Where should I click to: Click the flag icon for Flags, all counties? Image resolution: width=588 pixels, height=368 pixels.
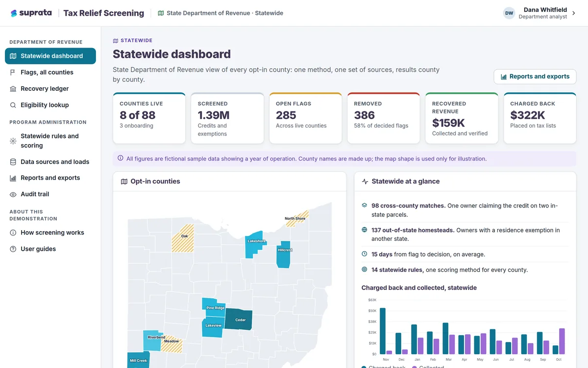[13, 72]
